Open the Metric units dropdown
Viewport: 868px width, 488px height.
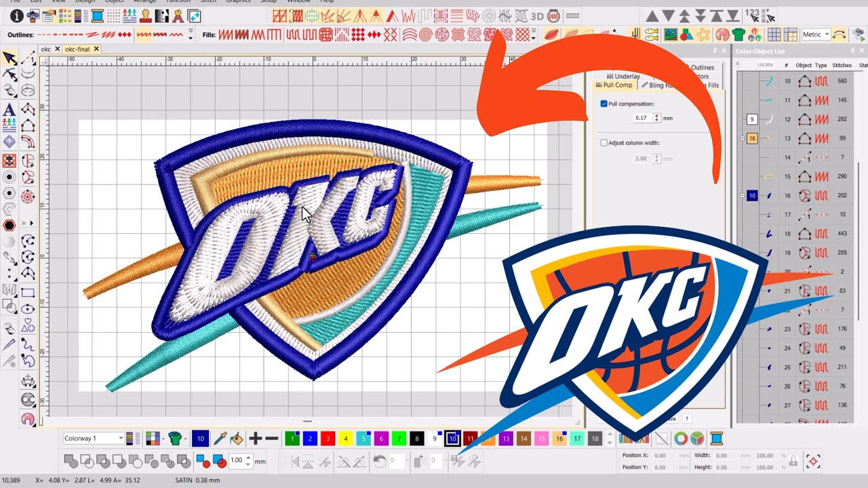815,34
